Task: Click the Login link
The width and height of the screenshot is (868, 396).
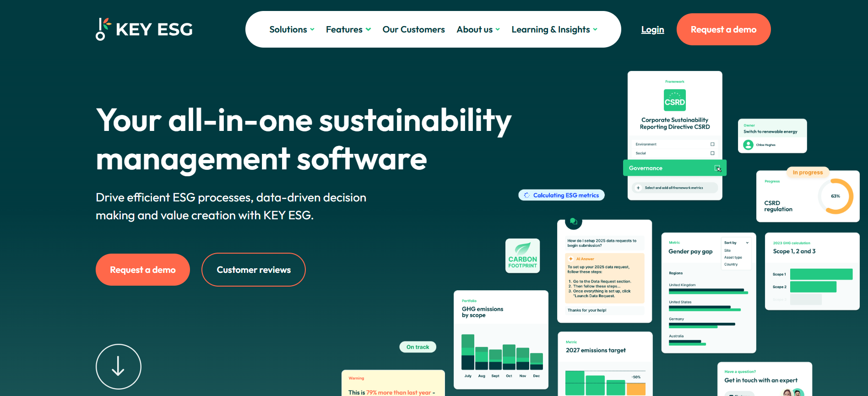Action: pyautogui.click(x=652, y=29)
